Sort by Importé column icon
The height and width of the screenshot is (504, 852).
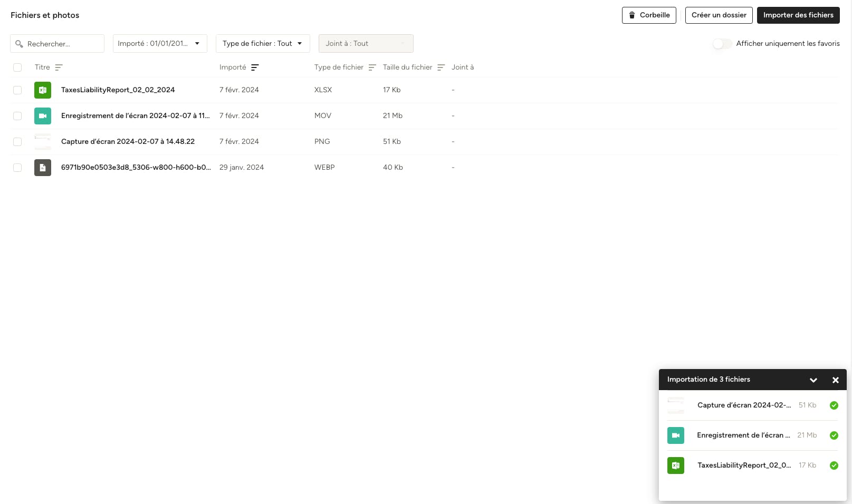pyautogui.click(x=255, y=67)
